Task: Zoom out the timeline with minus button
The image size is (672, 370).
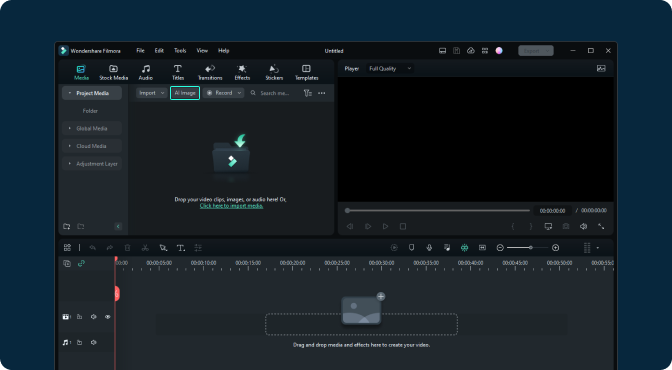Action: pos(500,247)
